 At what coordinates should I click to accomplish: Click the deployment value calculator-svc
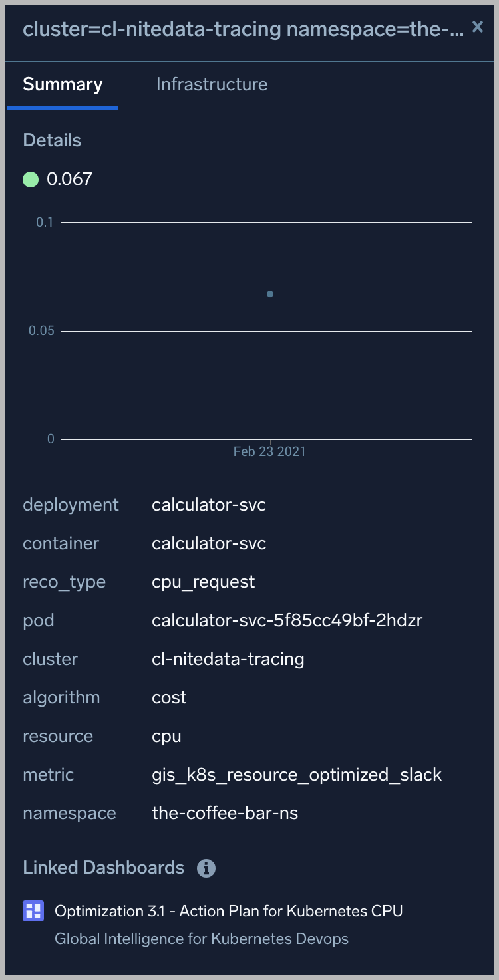(209, 505)
